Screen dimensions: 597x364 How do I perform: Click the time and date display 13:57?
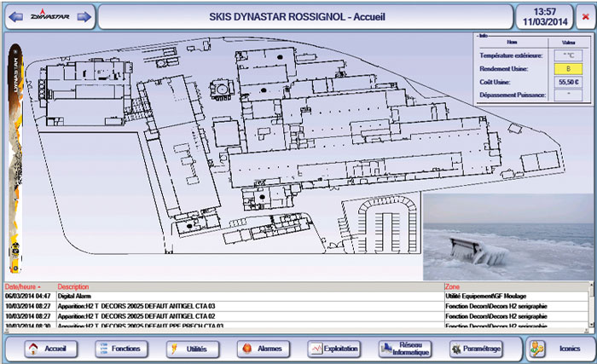click(545, 17)
